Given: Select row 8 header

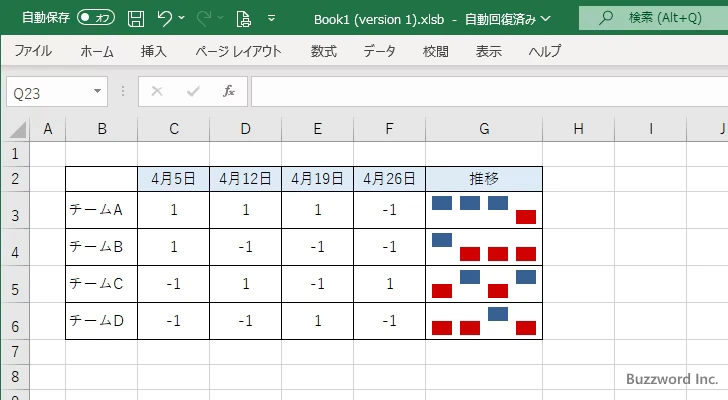Looking at the screenshot, I should click(15, 376).
